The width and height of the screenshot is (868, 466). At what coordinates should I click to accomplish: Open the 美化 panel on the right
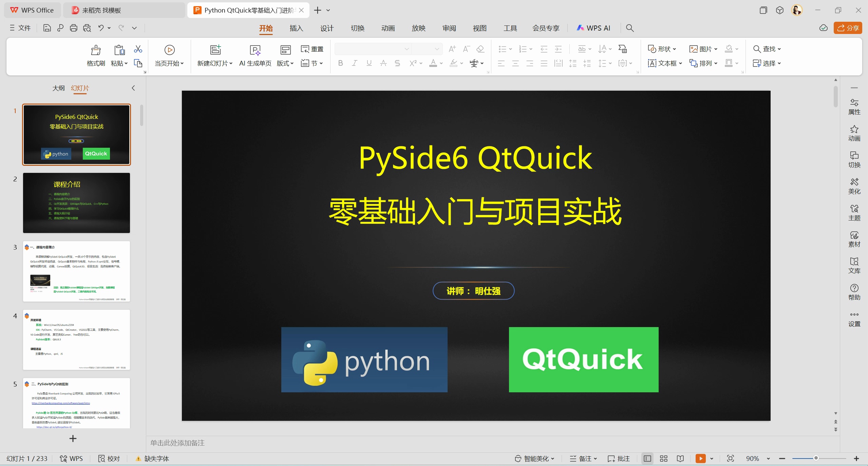click(x=854, y=186)
